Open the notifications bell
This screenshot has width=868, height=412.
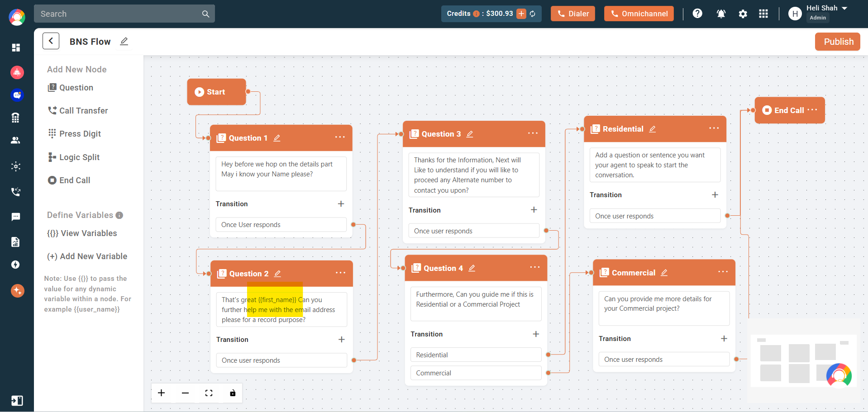(x=721, y=14)
